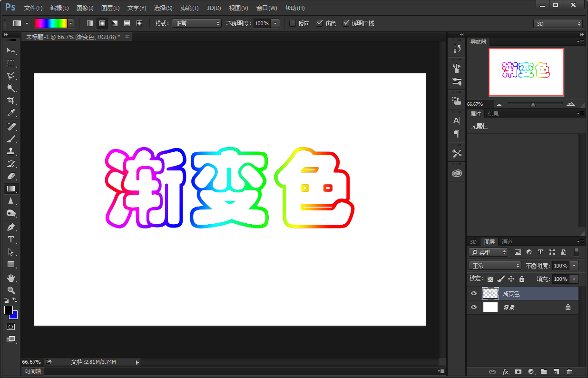The height and width of the screenshot is (378, 588).
Task: Select the Pen tool
Action: (10, 227)
